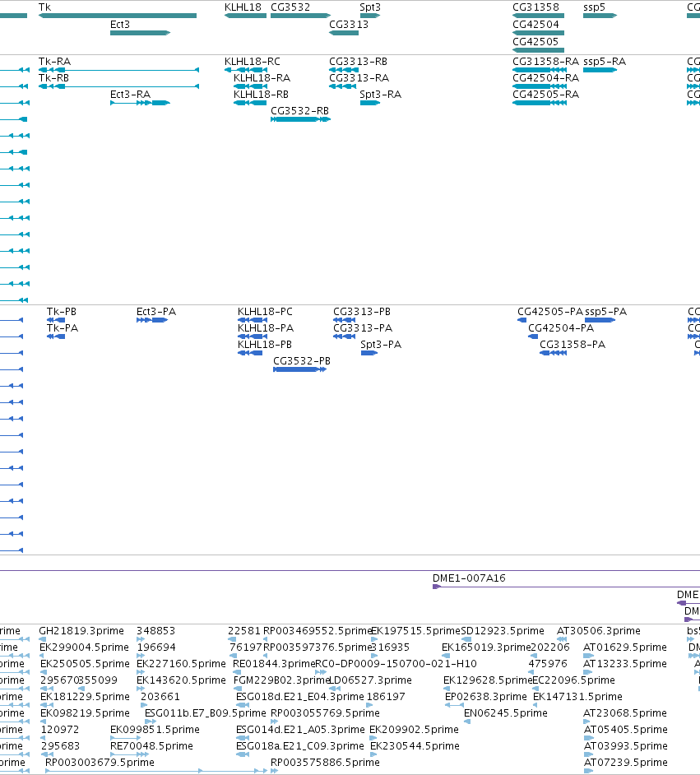Click the RC0-DP0009-150700-021-H10 label

pos(396,664)
